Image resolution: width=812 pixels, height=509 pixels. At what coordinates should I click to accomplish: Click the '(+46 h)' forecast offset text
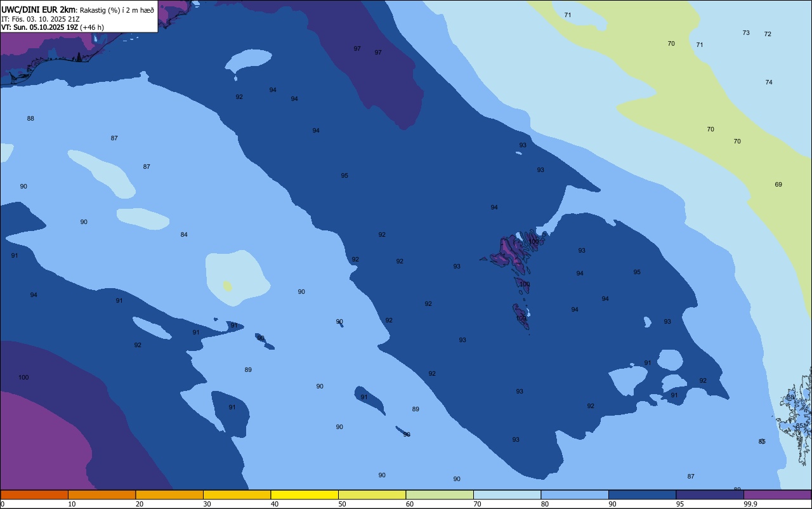tap(92, 27)
